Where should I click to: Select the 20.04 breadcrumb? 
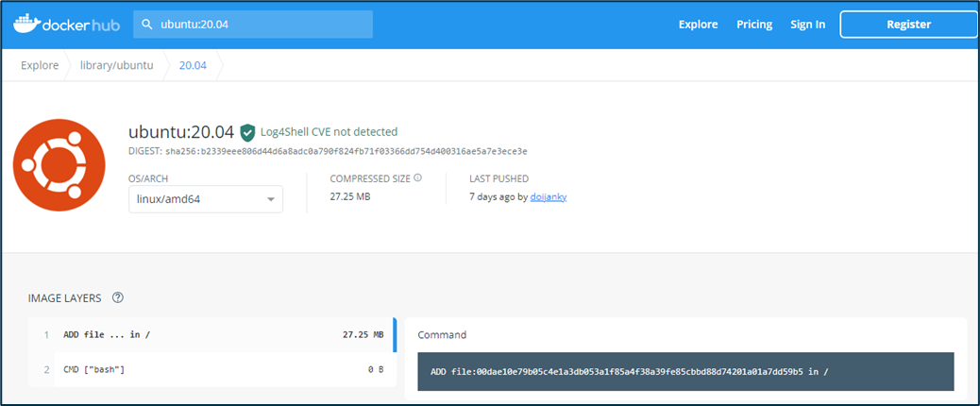tap(193, 65)
